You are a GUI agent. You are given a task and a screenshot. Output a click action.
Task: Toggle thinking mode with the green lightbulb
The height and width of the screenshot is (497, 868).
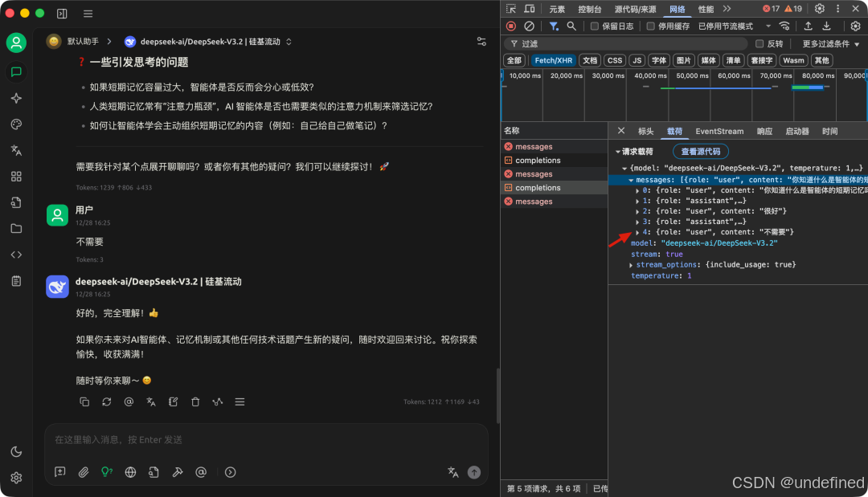click(x=107, y=472)
